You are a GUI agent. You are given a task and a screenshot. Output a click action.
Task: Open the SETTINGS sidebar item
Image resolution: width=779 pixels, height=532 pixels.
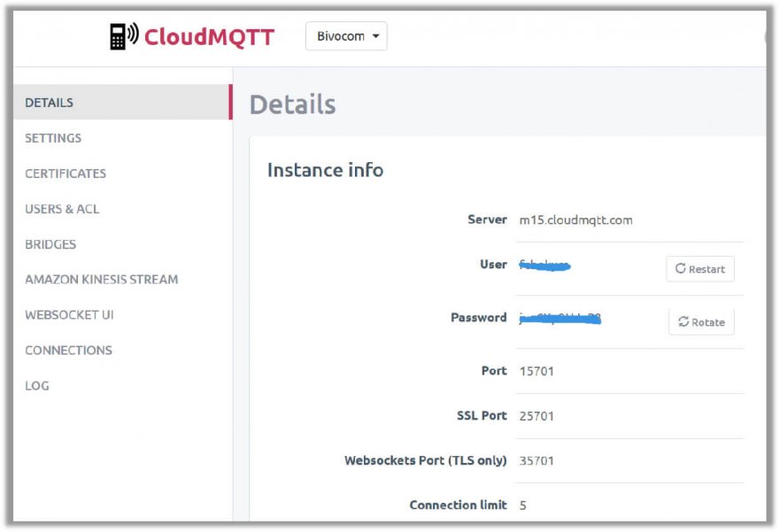tap(53, 138)
